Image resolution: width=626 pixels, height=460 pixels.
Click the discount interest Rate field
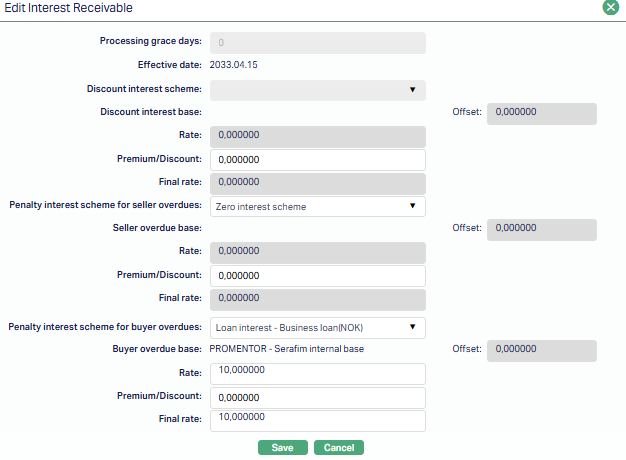point(318,136)
